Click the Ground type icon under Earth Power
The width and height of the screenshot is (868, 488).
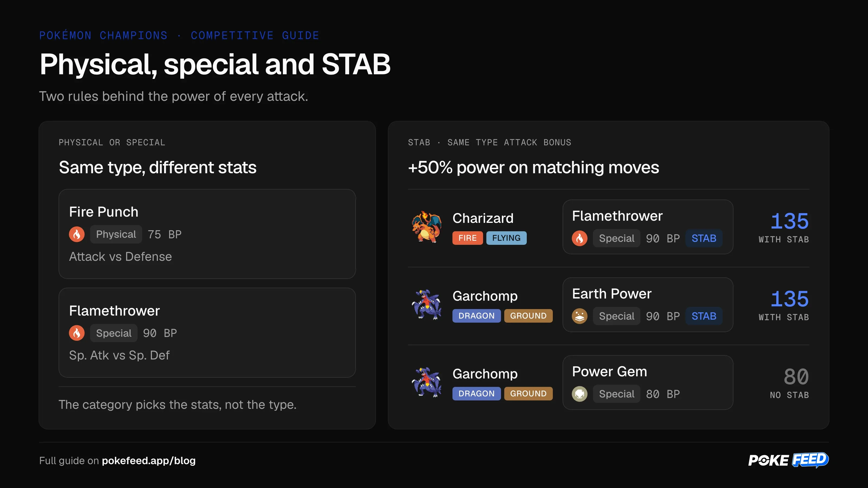click(x=580, y=316)
